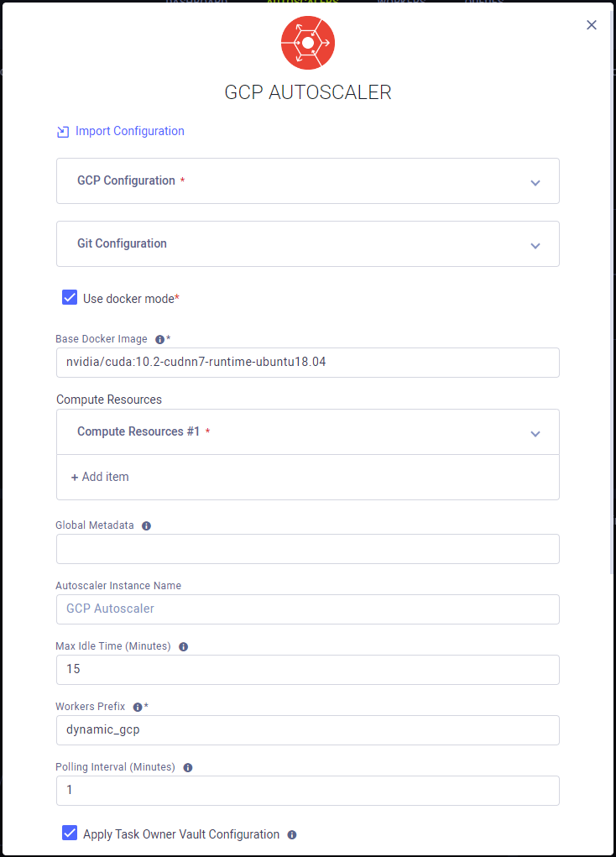Click the Import Configuration link
The height and width of the screenshot is (857, 616).
tap(128, 131)
